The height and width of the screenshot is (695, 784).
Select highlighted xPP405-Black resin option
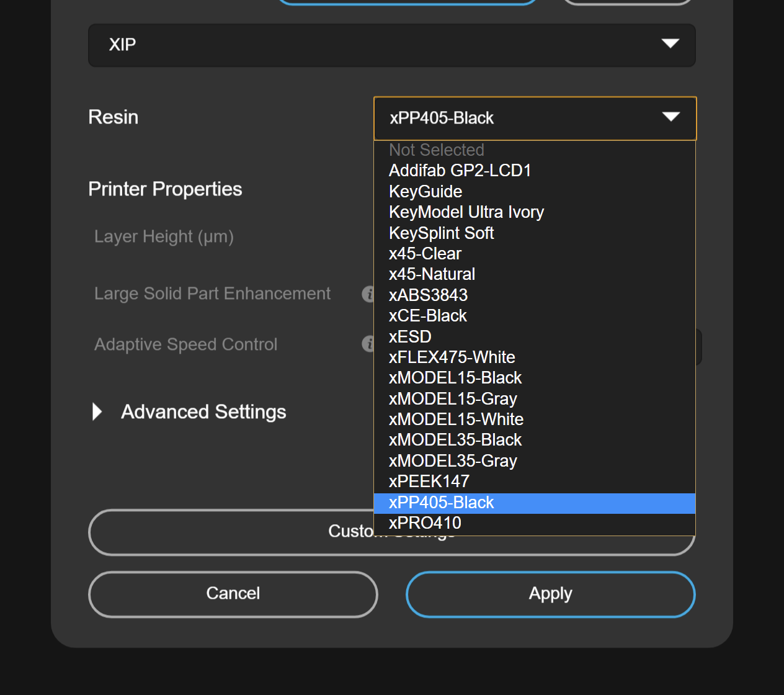pos(535,503)
